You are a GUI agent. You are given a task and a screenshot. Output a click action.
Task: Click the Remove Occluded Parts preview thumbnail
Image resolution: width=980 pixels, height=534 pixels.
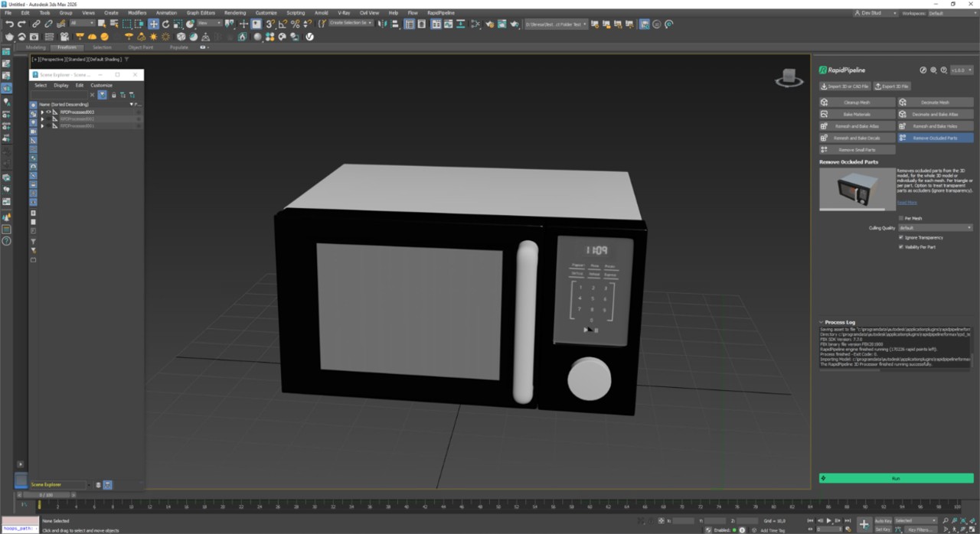pyautogui.click(x=857, y=189)
